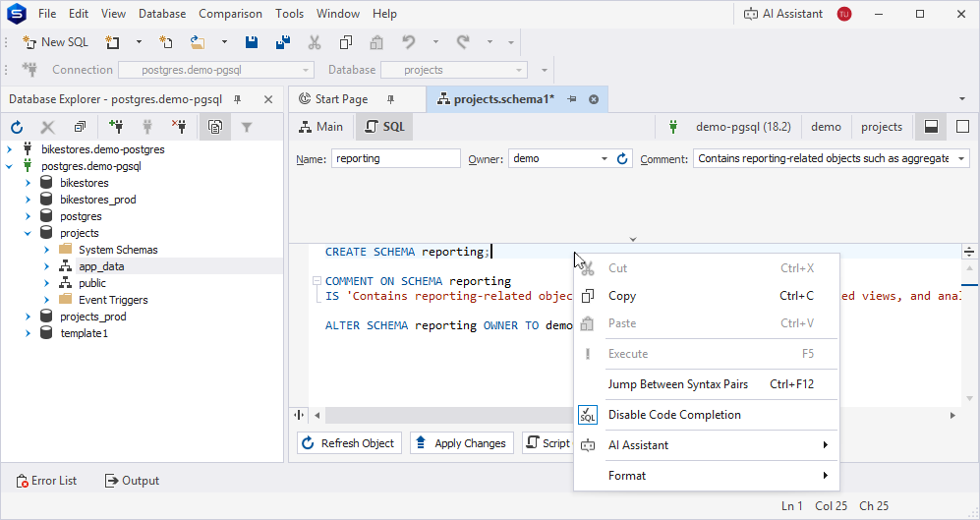
Task: Click the split editor icon near scrollbar
Action: (x=969, y=252)
